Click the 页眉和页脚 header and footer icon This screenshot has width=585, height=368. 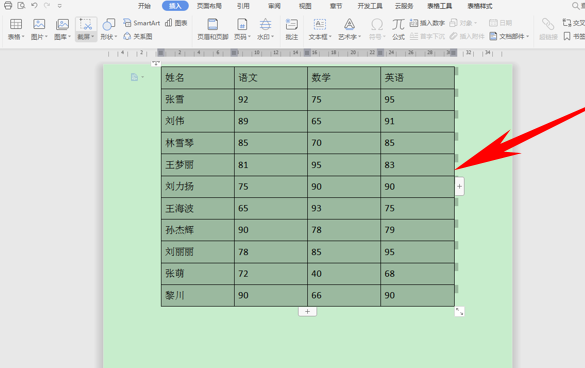[x=213, y=24]
